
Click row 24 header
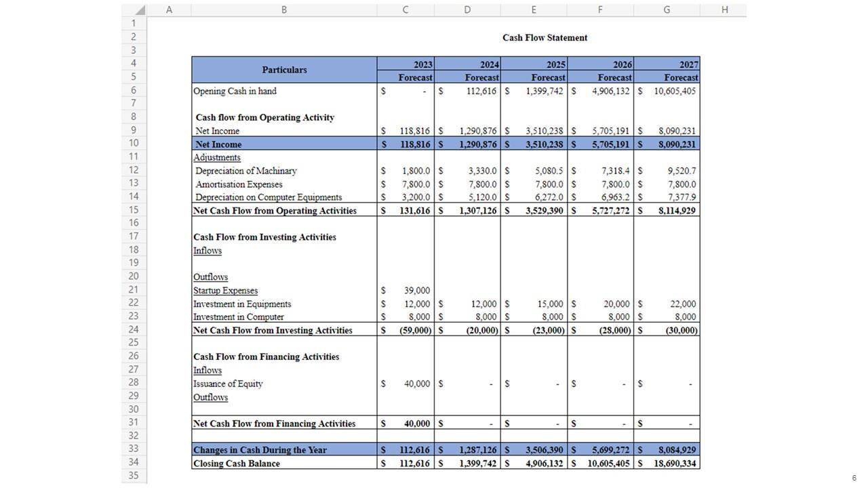point(134,330)
